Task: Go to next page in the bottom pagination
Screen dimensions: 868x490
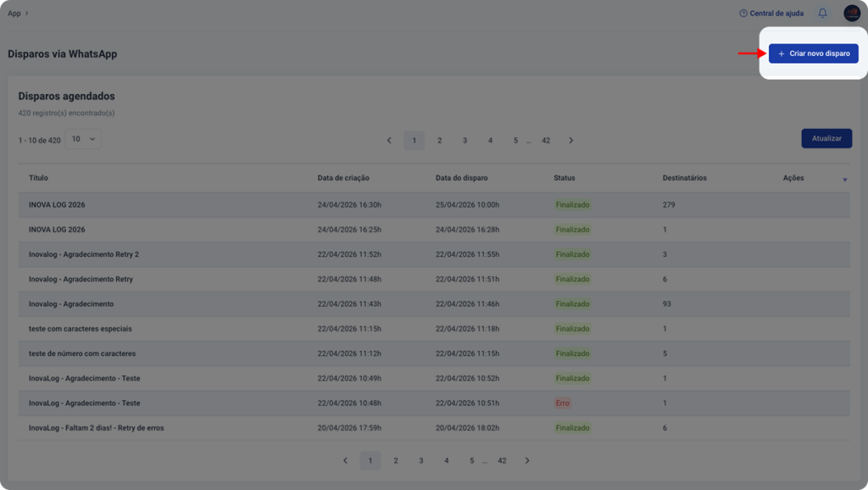Action: click(x=527, y=460)
